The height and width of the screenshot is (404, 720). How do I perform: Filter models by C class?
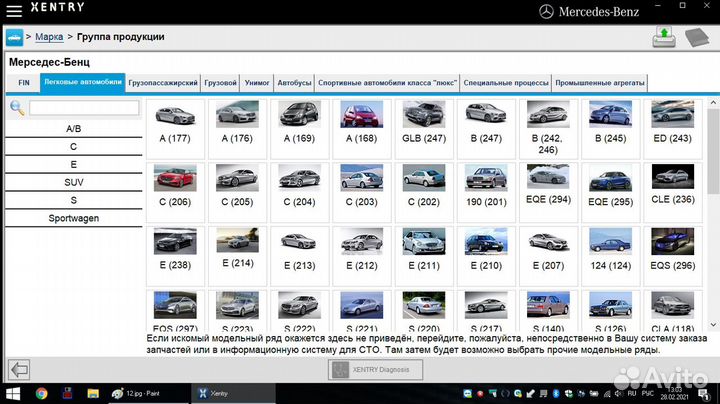click(73, 146)
